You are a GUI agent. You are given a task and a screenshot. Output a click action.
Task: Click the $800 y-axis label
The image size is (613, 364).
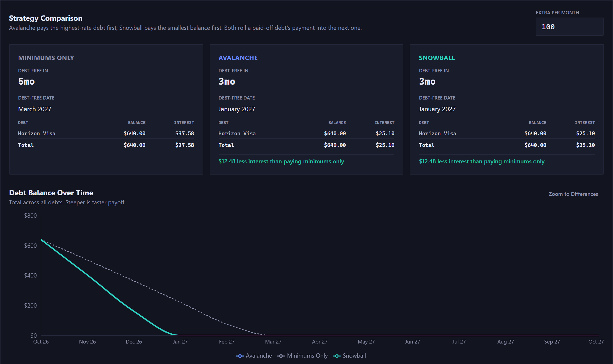pyautogui.click(x=30, y=216)
